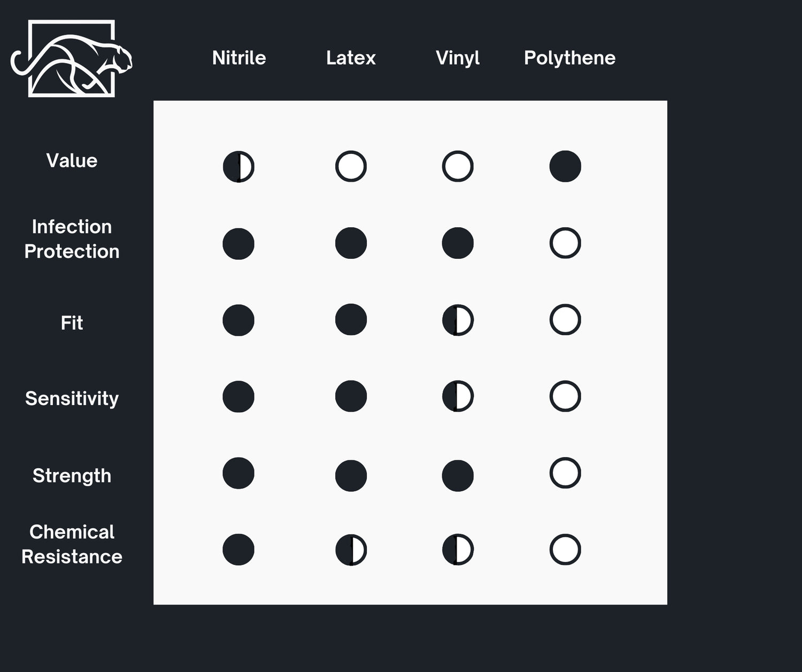Click the empty Vinyl Value circle
The width and height of the screenshot is (802, 672).
tap(458, 166)
